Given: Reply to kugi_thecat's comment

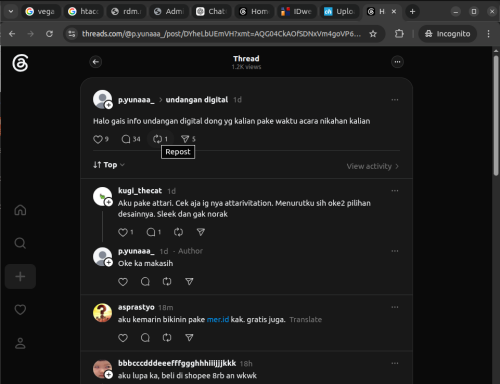Looking at the screenshot, I should [151, 232].
